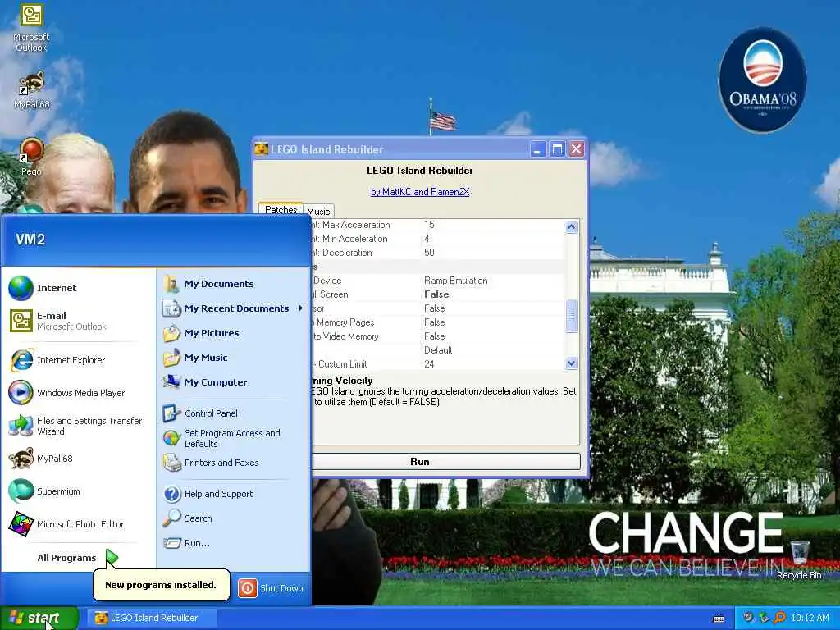Click the on-screen keyboard taskbar icon
Viewport: 840px width, 630px height.
[x=719, y=619]
